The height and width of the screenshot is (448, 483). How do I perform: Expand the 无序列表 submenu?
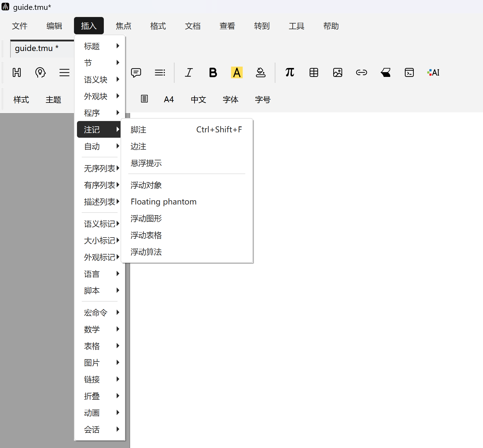click(x=100, y=168)
